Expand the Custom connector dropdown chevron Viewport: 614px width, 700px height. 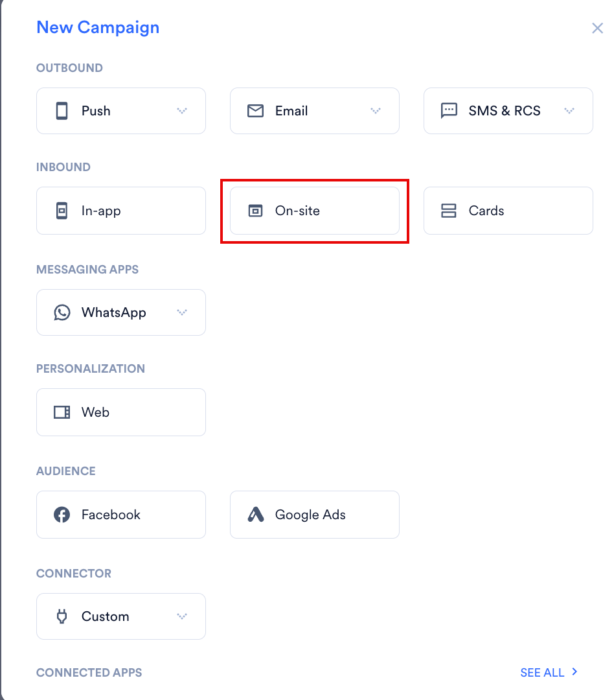click(x=181, y=616)
